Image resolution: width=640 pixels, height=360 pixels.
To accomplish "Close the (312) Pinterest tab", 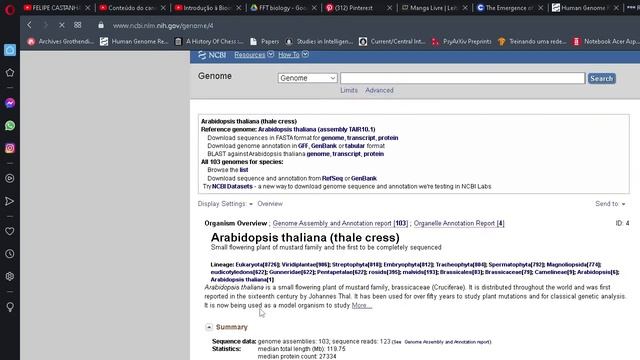I will click(x=389, y=8).
